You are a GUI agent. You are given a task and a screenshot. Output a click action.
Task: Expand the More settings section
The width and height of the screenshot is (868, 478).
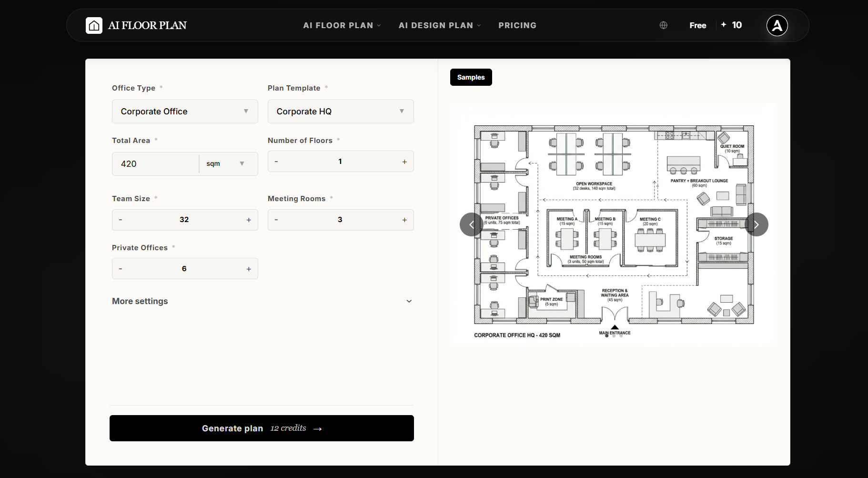(262, 301)
